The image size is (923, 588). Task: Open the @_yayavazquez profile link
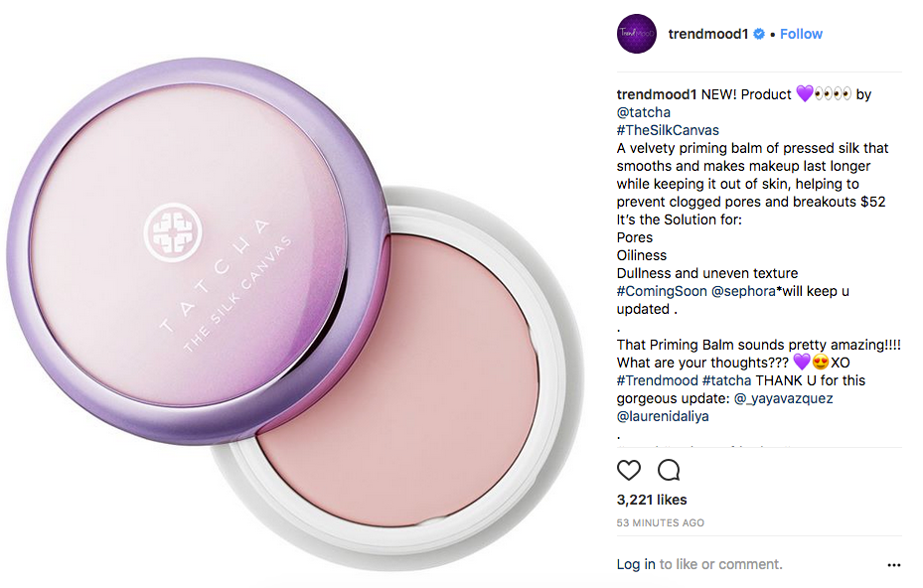pos(784,398)
